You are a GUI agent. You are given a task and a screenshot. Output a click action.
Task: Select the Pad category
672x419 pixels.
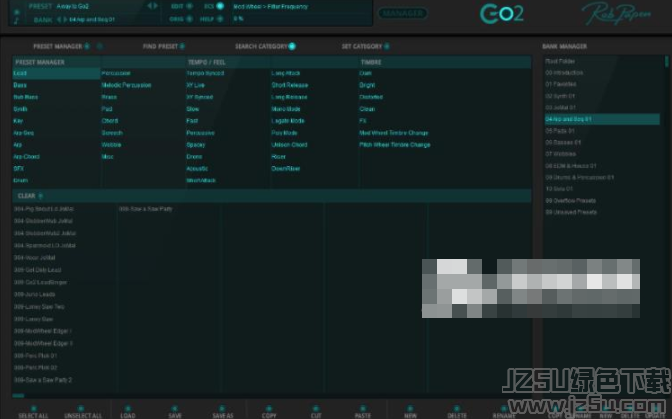pyautogui.click(x=107, y=109)
